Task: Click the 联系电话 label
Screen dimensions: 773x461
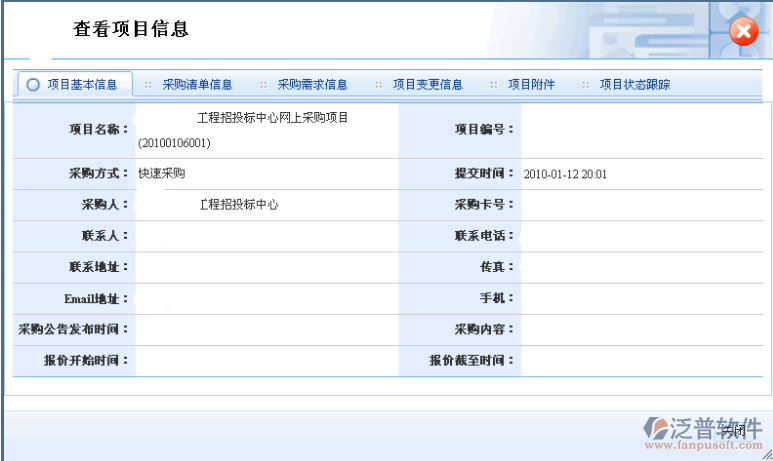Action: click(x=484, y=236)
